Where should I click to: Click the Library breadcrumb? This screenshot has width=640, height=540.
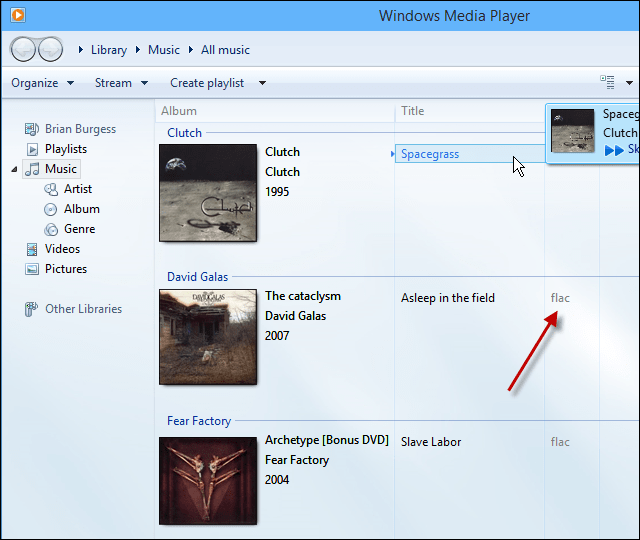click(x=109, y=50)
